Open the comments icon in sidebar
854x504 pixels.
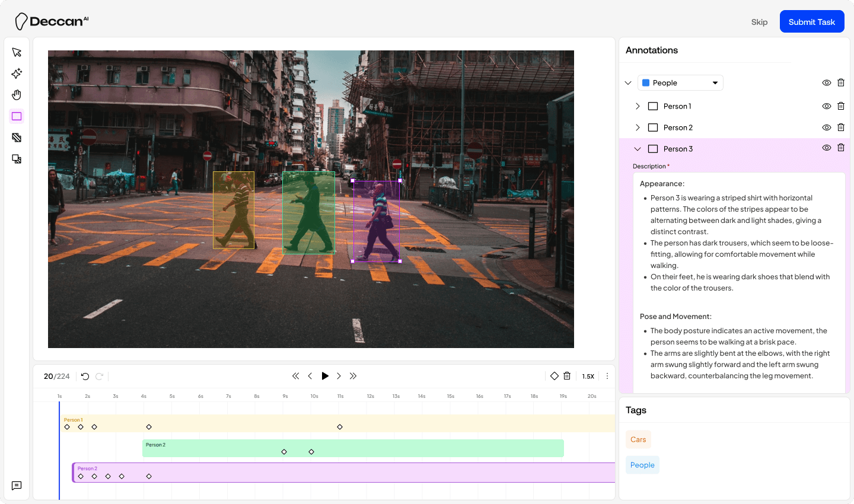tap(17, 486)
